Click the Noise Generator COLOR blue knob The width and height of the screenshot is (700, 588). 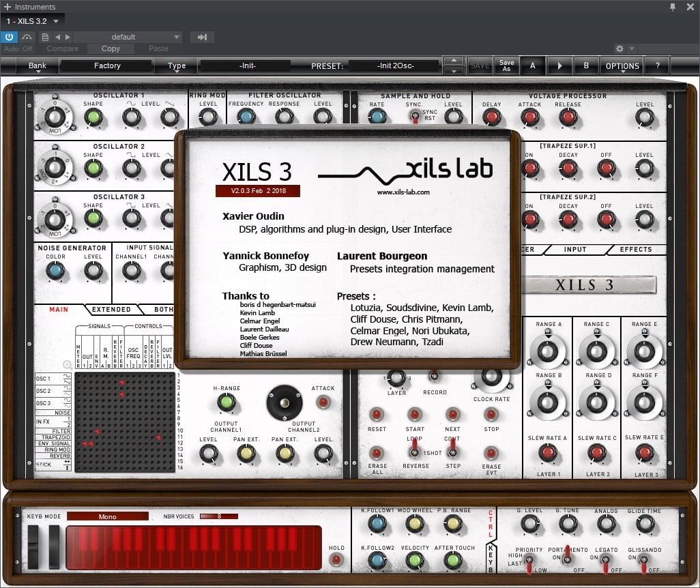pyautogui.click(x=55, y=271)
